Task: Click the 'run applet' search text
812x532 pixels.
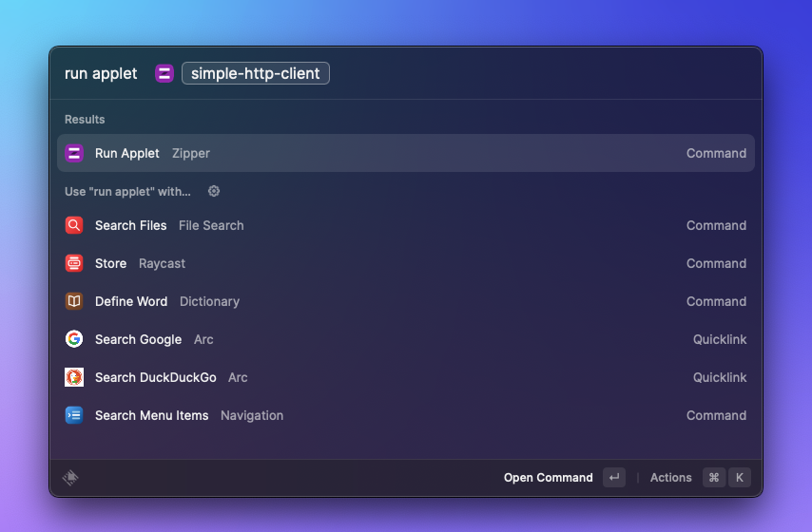Action: (x=101, y=73)
